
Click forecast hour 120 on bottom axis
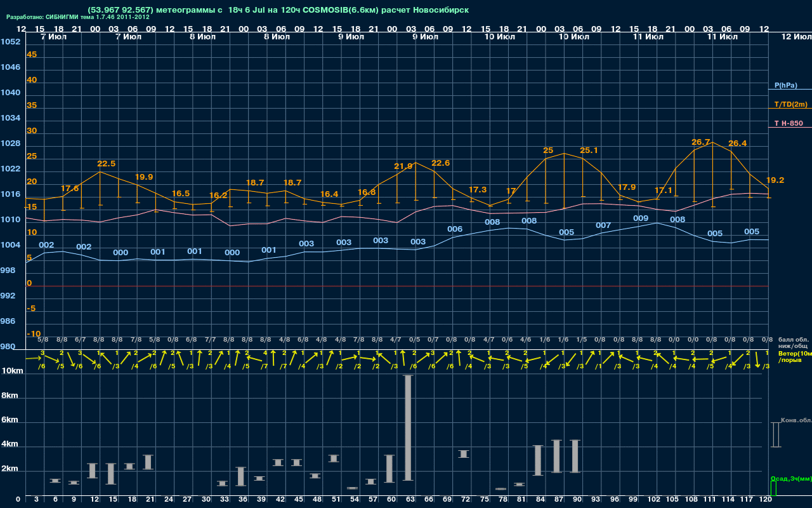766,500
